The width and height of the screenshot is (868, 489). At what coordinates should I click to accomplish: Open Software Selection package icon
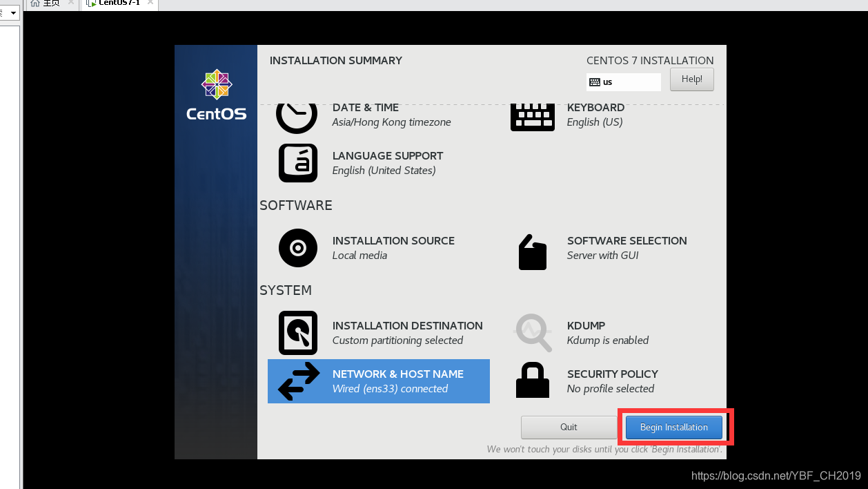pos(532,252)
